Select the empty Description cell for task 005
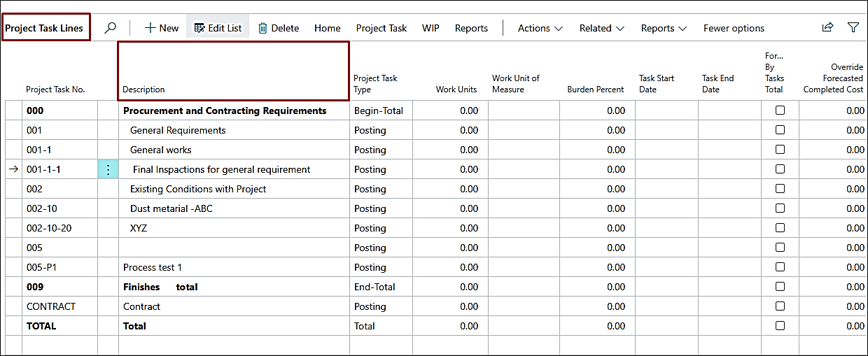This screenshot has height=356, width=868. pos(234,248)
